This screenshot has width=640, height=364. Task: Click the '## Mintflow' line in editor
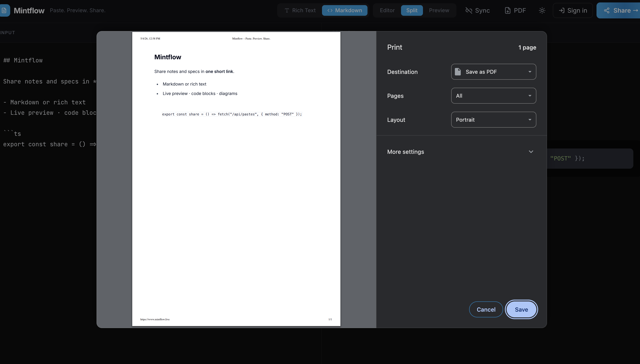23,60
